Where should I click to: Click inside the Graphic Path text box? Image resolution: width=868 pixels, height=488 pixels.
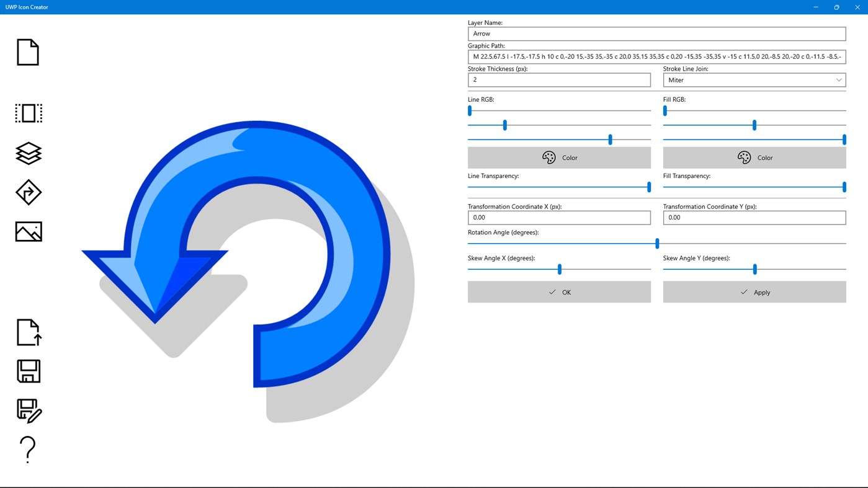click(x=656, y=56)
